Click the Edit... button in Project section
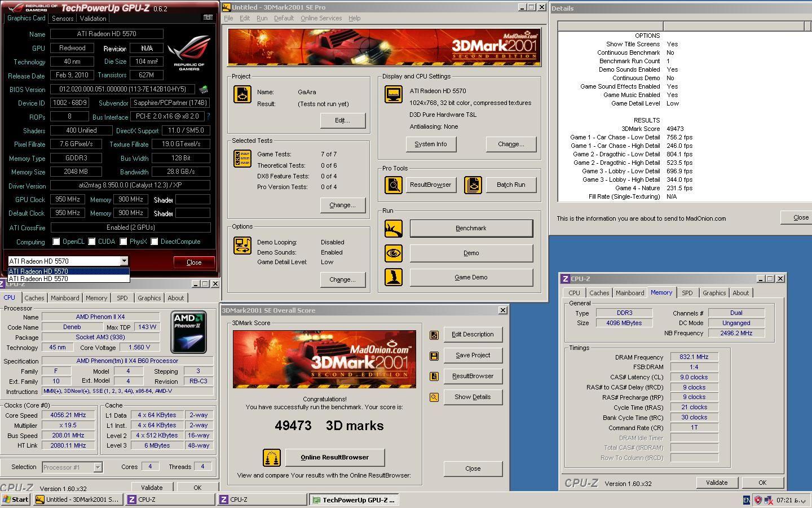The image size is (812, 508). [342, 120]
